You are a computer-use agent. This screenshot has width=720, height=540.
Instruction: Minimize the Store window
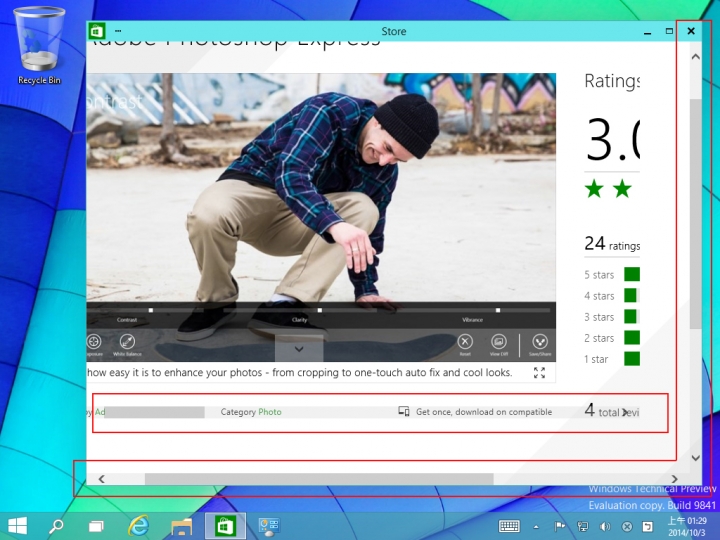pyautogui.click(x=647, y=32)
